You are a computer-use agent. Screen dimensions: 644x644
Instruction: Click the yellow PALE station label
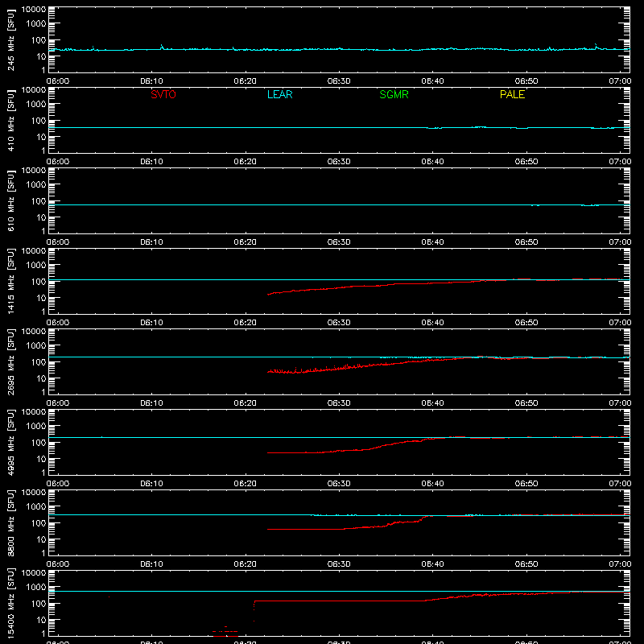click(x=512, y=94)
